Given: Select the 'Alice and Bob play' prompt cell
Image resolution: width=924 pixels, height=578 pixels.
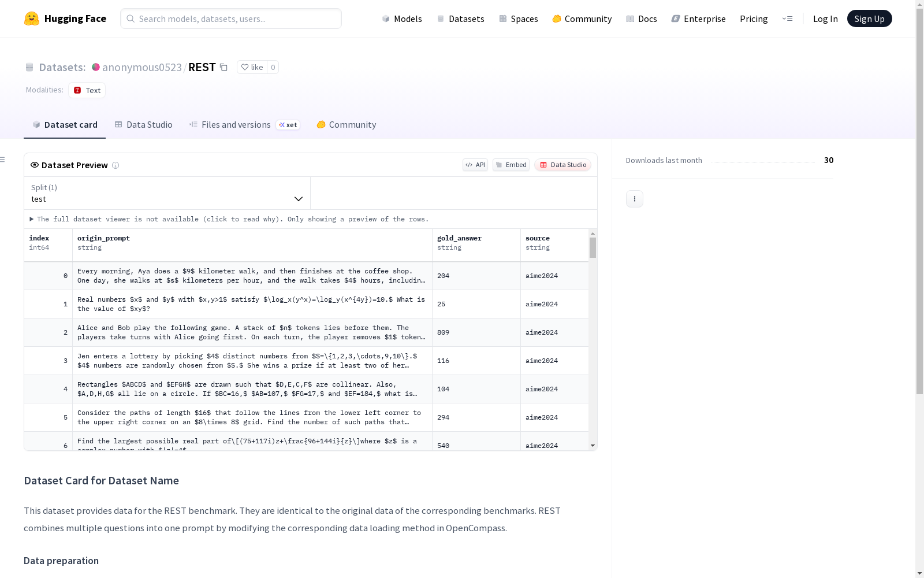Looking at the screenshot, I should tap(252, 332).
